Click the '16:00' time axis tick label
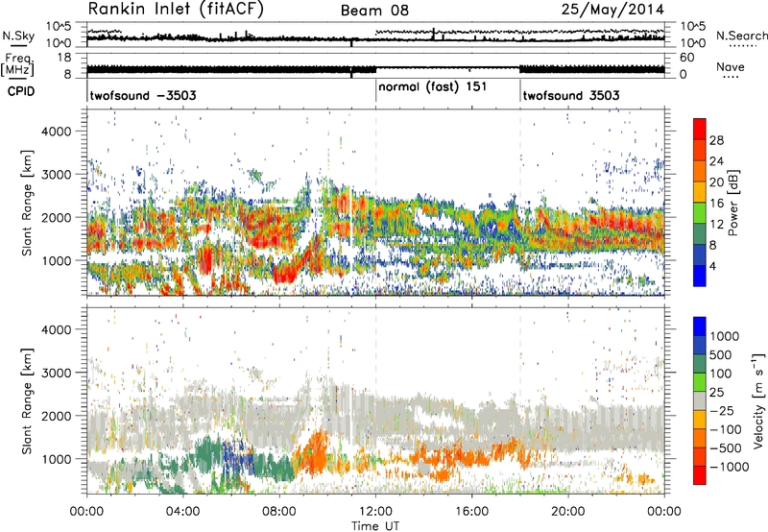 pyautogui.click(x=471, y=512)
